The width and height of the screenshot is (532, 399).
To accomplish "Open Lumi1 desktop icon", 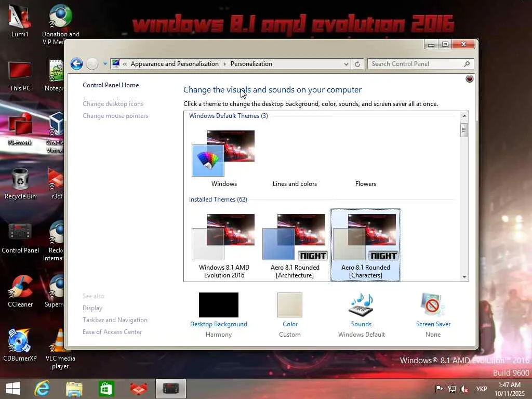I will (20, 21).
